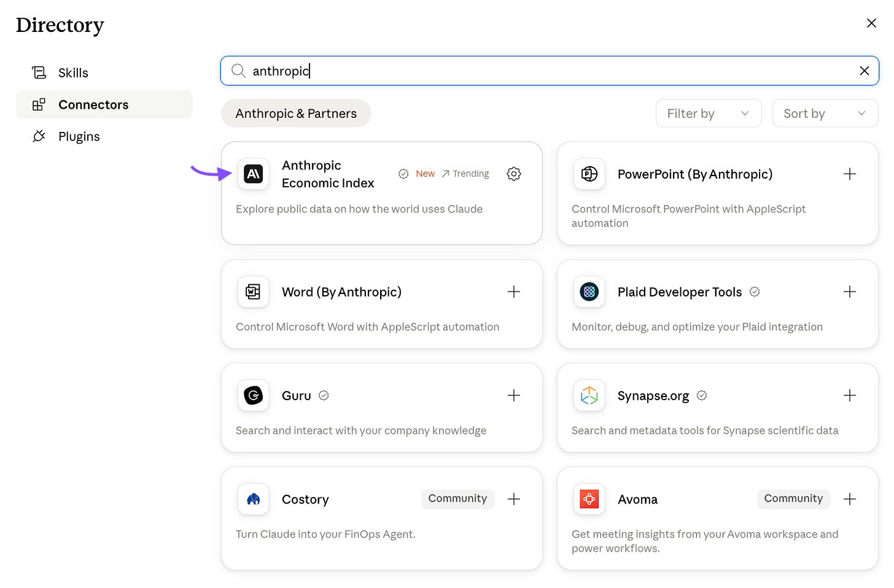Click the Trending arrow label
This screenshot has height=588, width=894.
pos(465,174)
